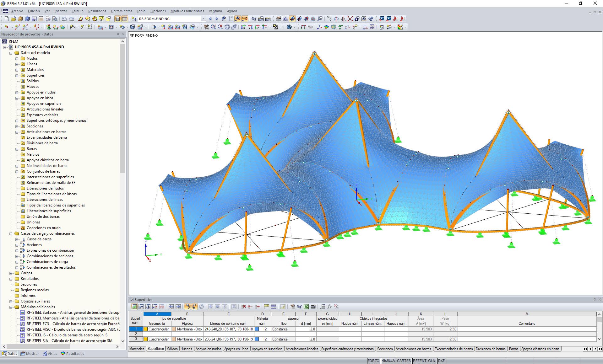Click the Print icon in toolbar

coord(48,19)
